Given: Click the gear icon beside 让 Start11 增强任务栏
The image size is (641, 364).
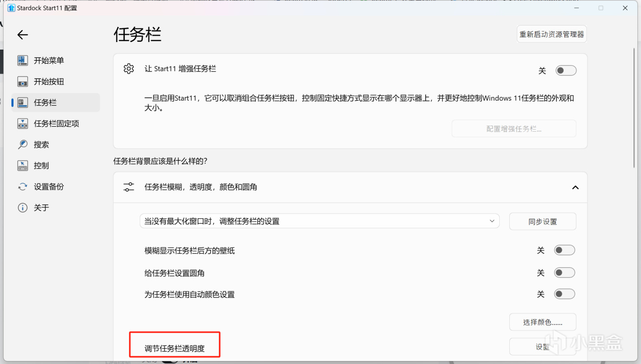Looking at the screenshot, I should 129,69.
